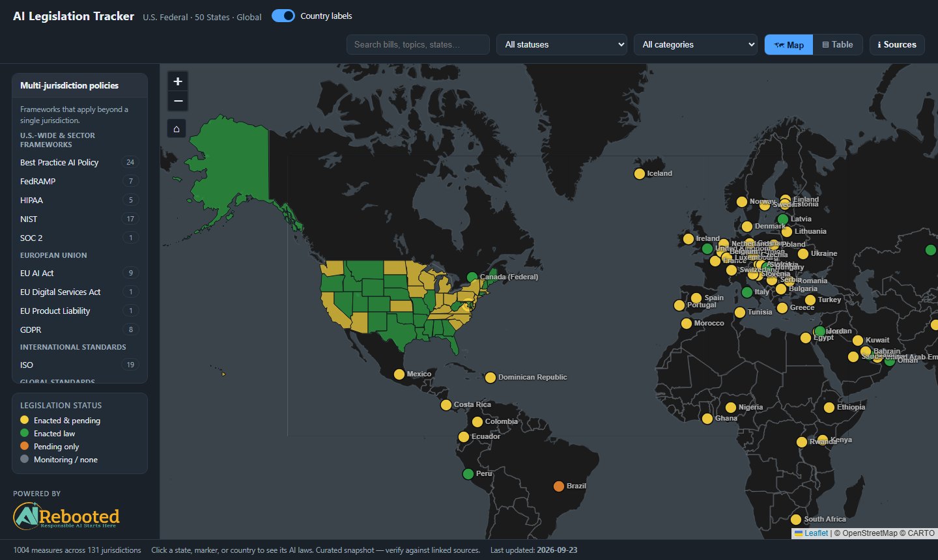The height and width of the screenshot is (560, 938).
Task: Select the HIPAA framework row
Action: coord(79,201)
